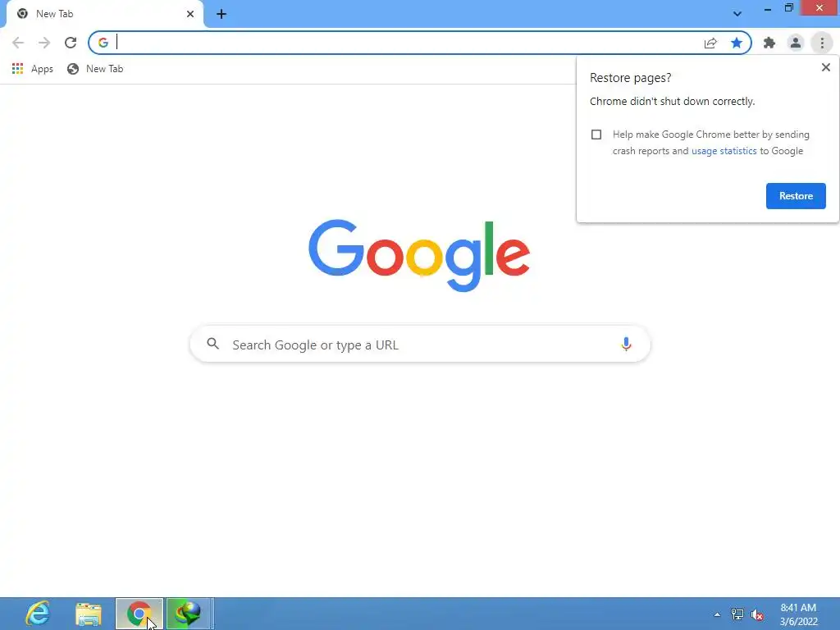This screenshot has width=840, height=630.
Task: Click the magnifier icon in search box
Action: [213, 344]
